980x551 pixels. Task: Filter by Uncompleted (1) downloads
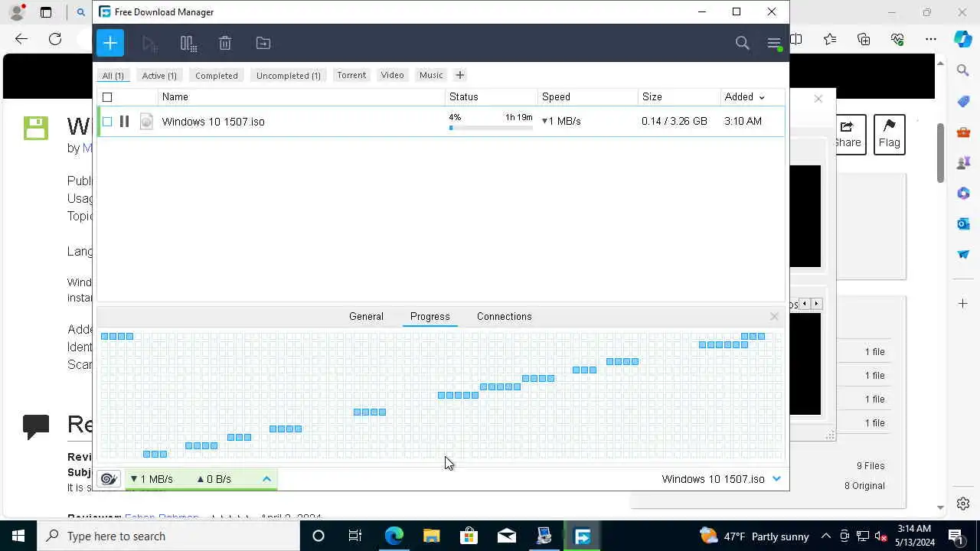tap(289, 76)
